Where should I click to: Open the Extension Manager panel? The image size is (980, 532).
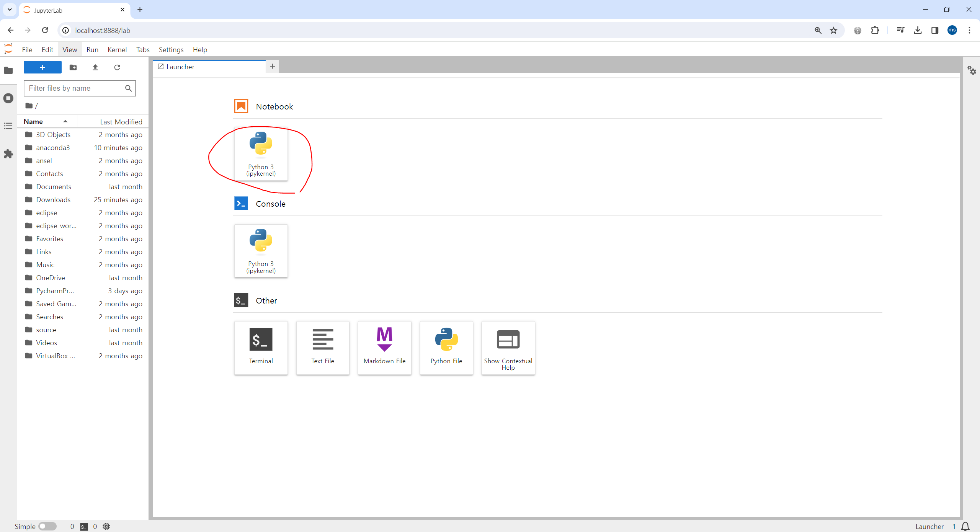8,154
